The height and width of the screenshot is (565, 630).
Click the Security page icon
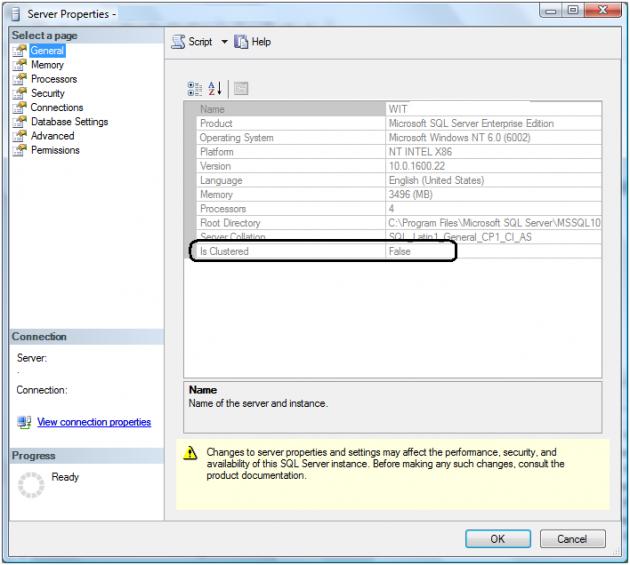(x=19, y=93)
